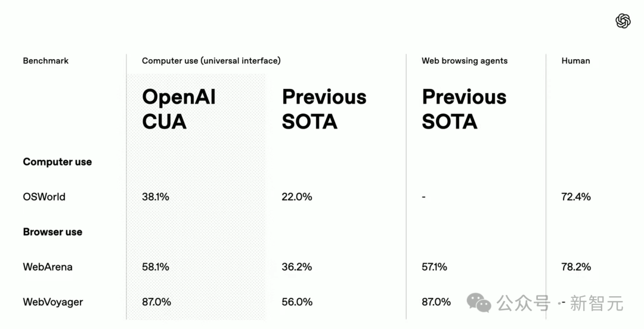Click the 56.0% WebVoyager Previous SOTA score
The height and width of the screenshot is (329, 644).
click(297, 302)
